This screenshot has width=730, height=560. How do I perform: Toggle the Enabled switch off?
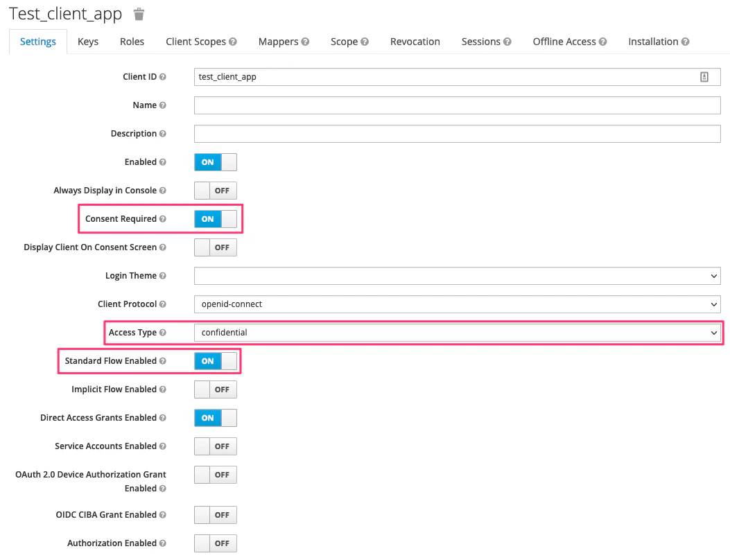point(216,162)
